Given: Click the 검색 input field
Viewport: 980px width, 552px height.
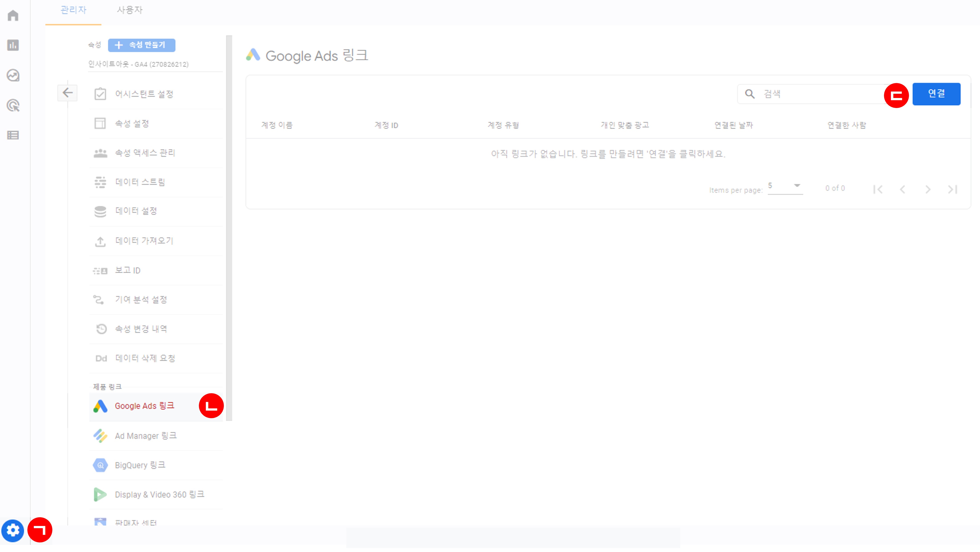Looking at the screenshot, I should [818, 94].
